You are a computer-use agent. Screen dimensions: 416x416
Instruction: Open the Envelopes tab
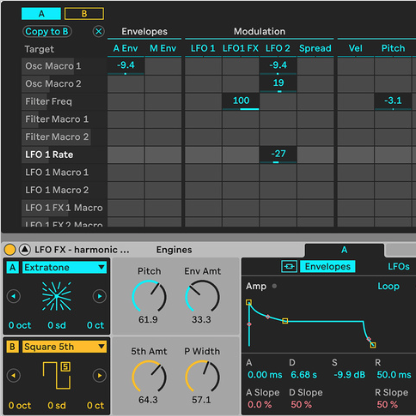pyautogui.click(x=328, y=267)
